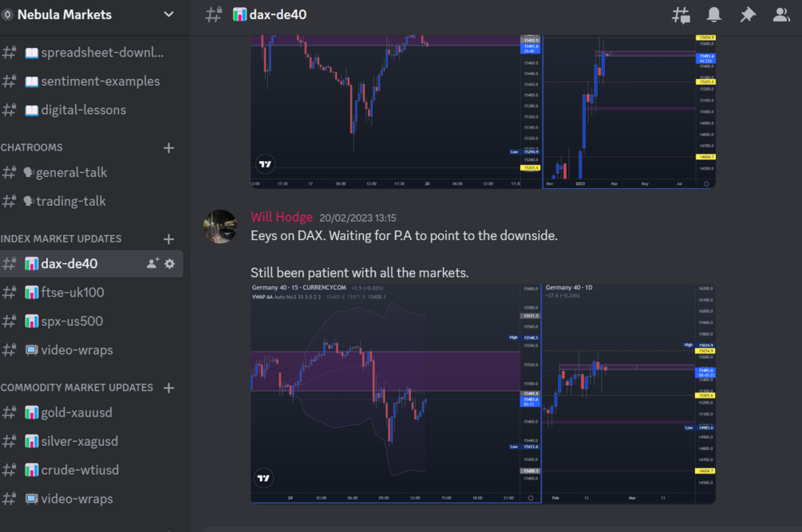Show pinned messages with pin icon

(x=747, y=14)
